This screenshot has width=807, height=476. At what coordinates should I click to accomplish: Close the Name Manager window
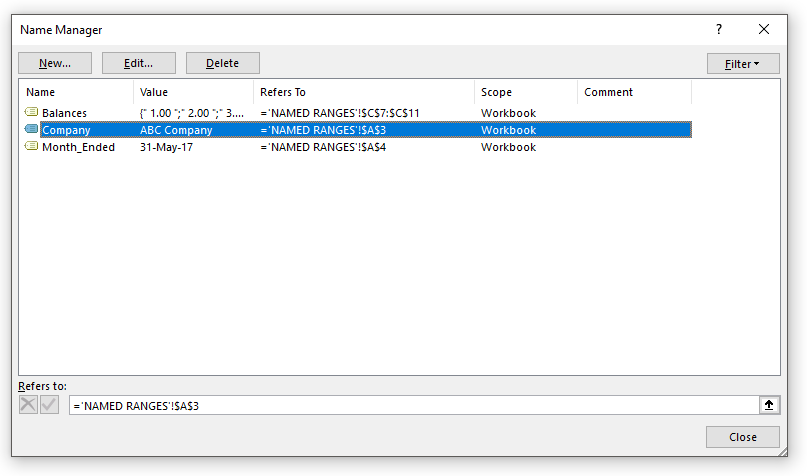(x=764, y=29)
